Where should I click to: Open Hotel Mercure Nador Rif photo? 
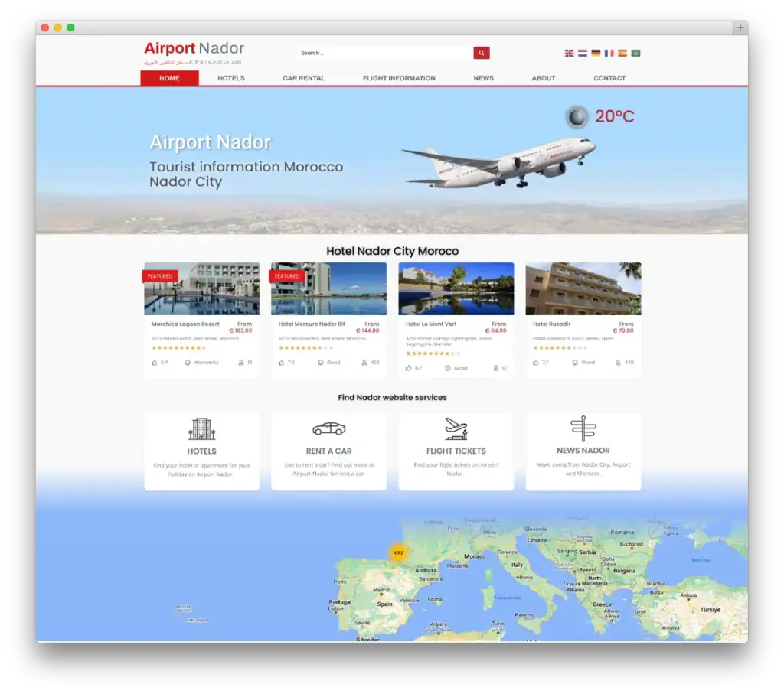[x=329, y=288]
